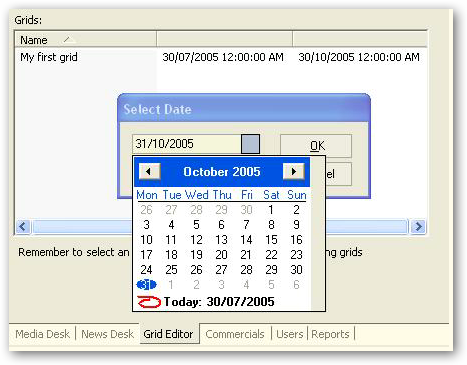Jump to Today: 30/07/2005 link
The width and height of the screenshot is (467, 365).
(x=219, y=302)
